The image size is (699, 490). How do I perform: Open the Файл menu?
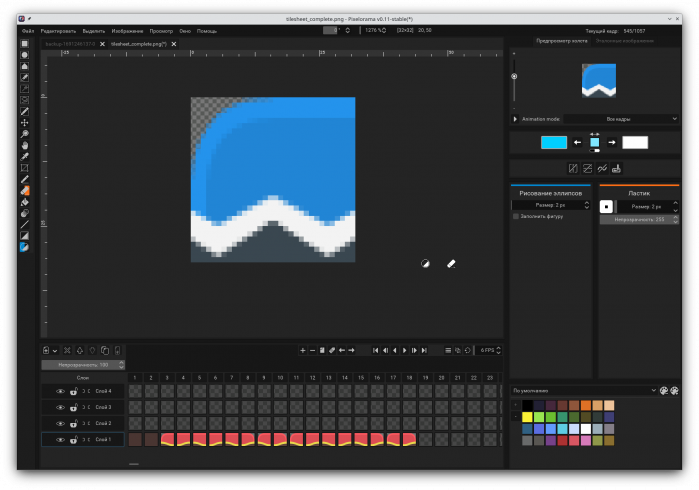pyautogui.click(x=28, y=31)
